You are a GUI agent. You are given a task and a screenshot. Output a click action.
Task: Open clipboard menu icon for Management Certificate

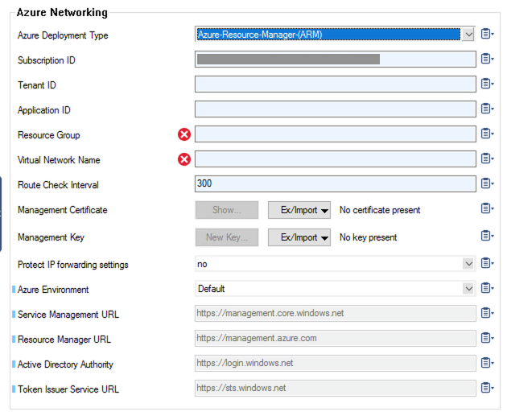tap(487, 208)
